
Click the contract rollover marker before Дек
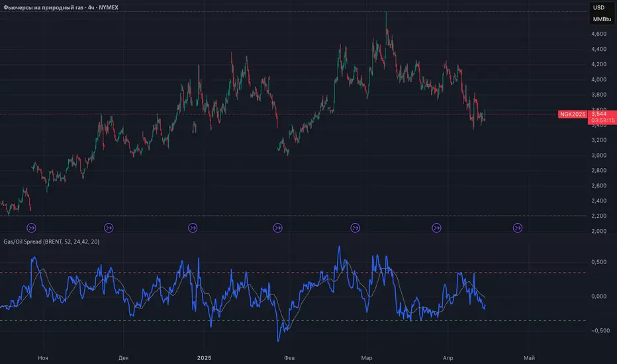point(109,228)
